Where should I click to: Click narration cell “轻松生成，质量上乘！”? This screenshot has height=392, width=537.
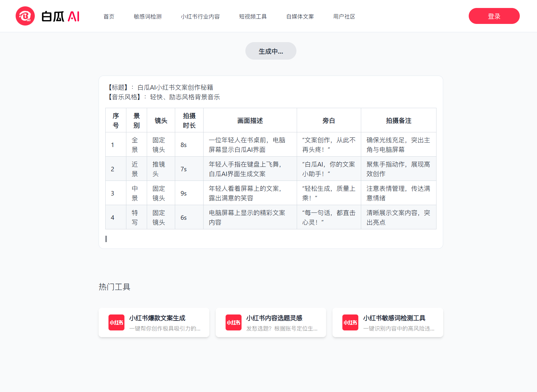(x=329, y=193)
